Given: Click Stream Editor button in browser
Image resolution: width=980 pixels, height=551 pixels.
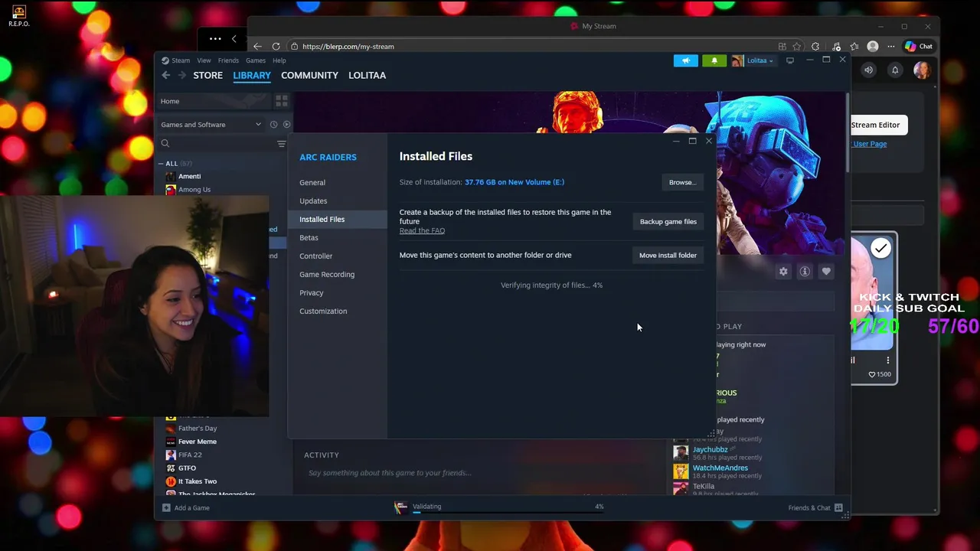Looking at the screenshot, I should pos(878,125).
